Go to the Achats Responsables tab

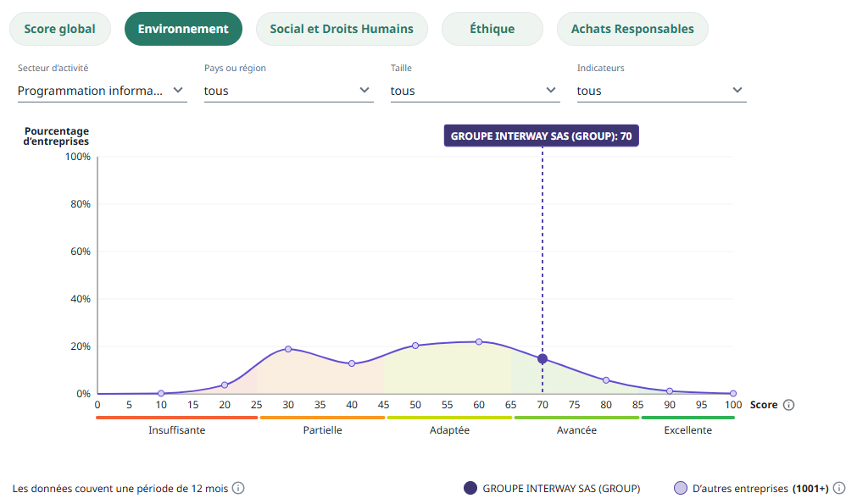632,29
